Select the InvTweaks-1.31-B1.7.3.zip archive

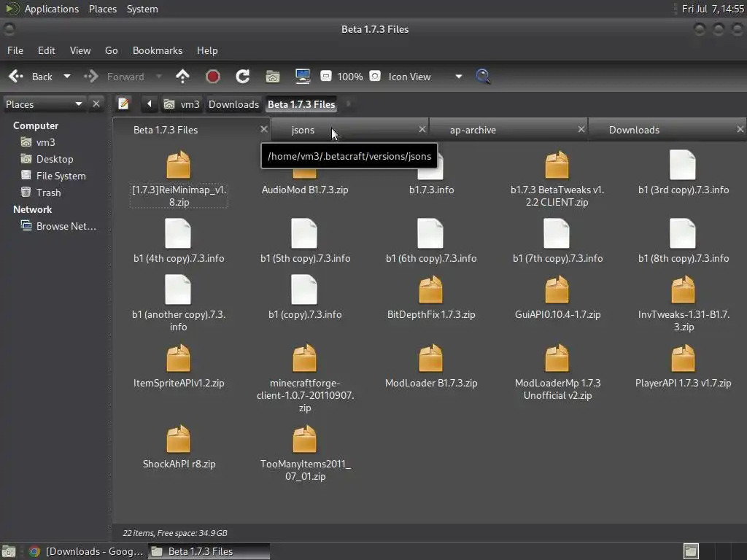(683, 290)
